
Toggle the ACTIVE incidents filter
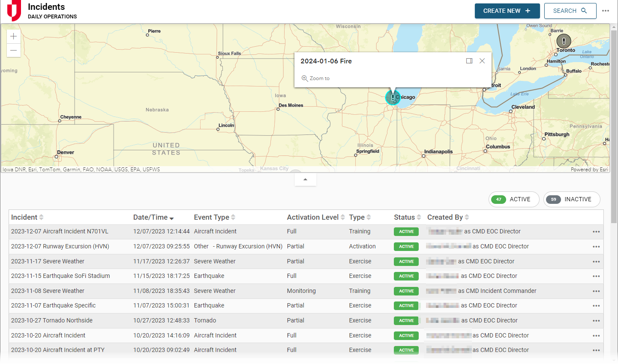514,199
